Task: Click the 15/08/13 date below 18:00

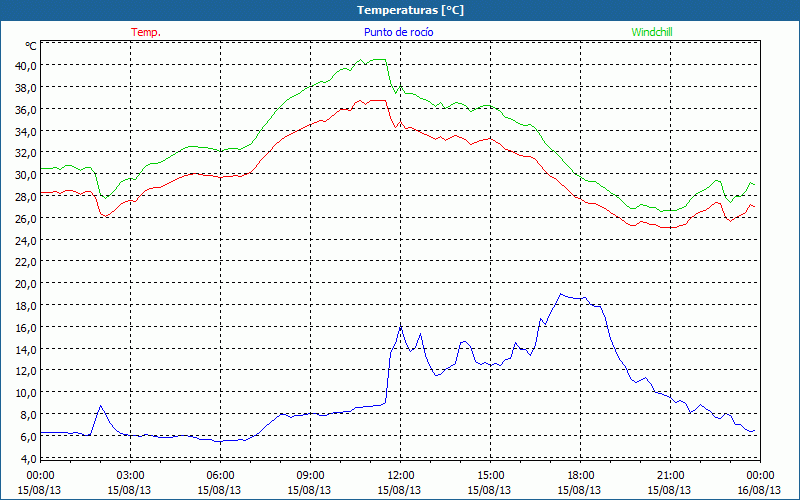Action: point(580,490)
